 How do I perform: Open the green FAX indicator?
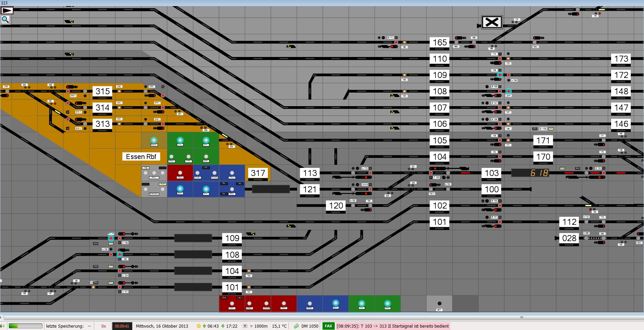click(x=328, y=326)
